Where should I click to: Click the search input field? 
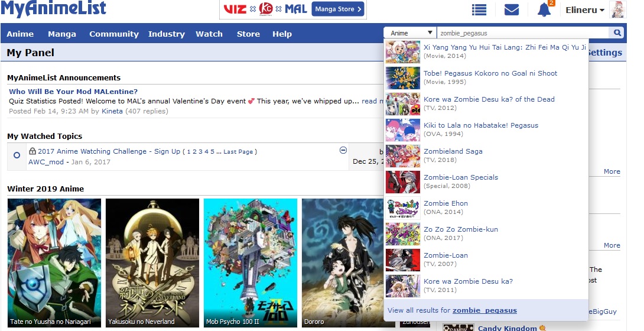(x=522, y=33)
